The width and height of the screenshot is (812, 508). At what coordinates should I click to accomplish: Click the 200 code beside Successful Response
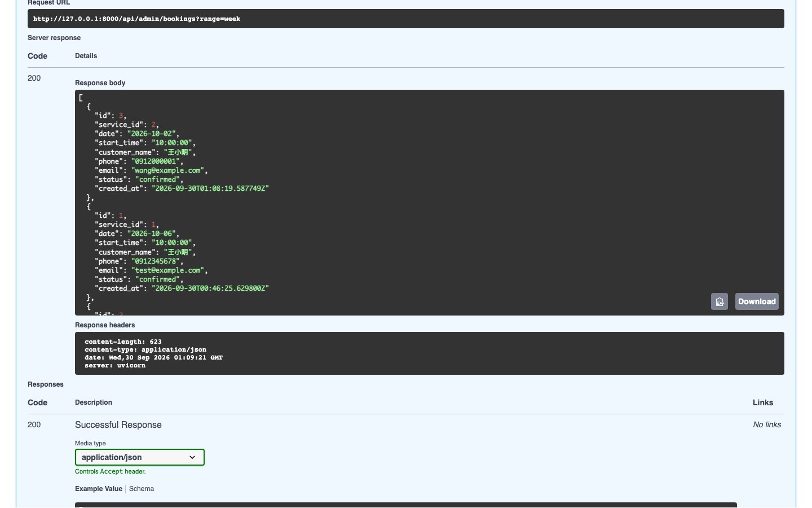(34, 424)
